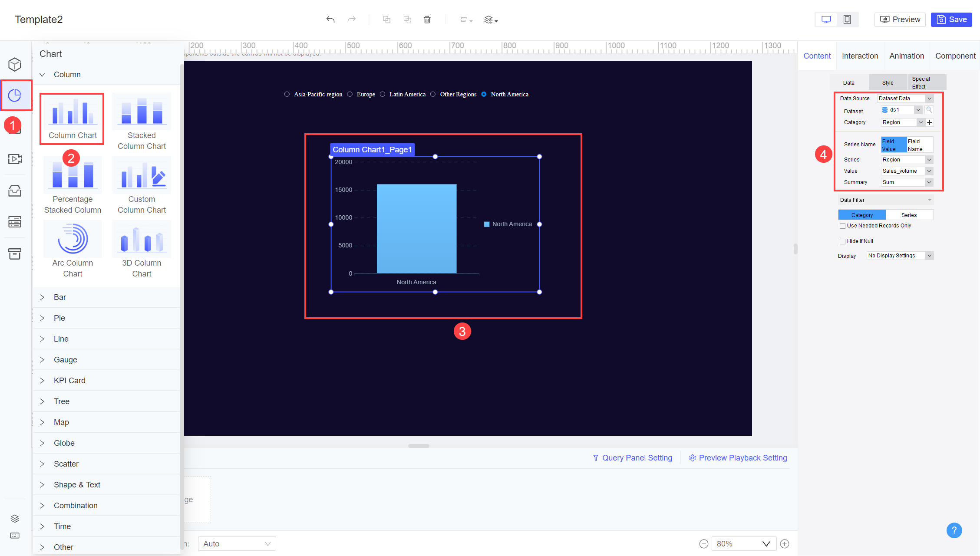The height and width of the screenshot is (556, 980).
Task: Open the 80% zoom level dropdown
Action: point(743,544)
